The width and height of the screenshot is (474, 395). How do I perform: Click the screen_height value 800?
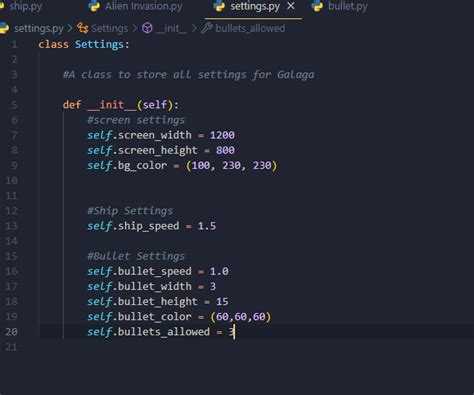[225, 150]
